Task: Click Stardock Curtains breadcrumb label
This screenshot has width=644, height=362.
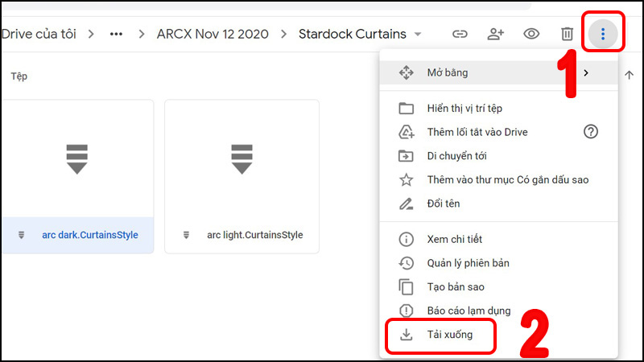Action: (x=353, y=34)
